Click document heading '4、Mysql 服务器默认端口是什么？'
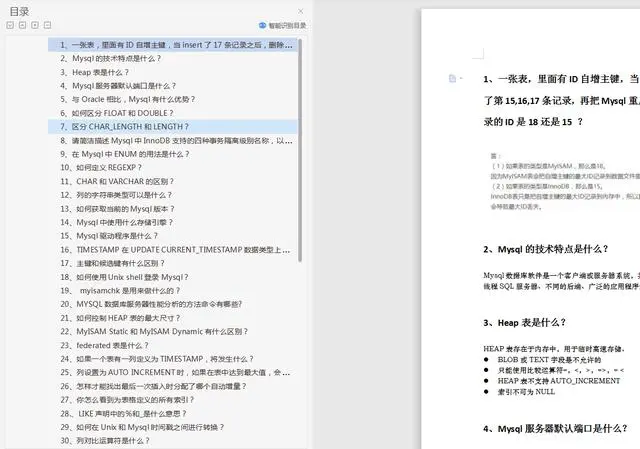Viewport: 640px width, 449px height. 555,429
